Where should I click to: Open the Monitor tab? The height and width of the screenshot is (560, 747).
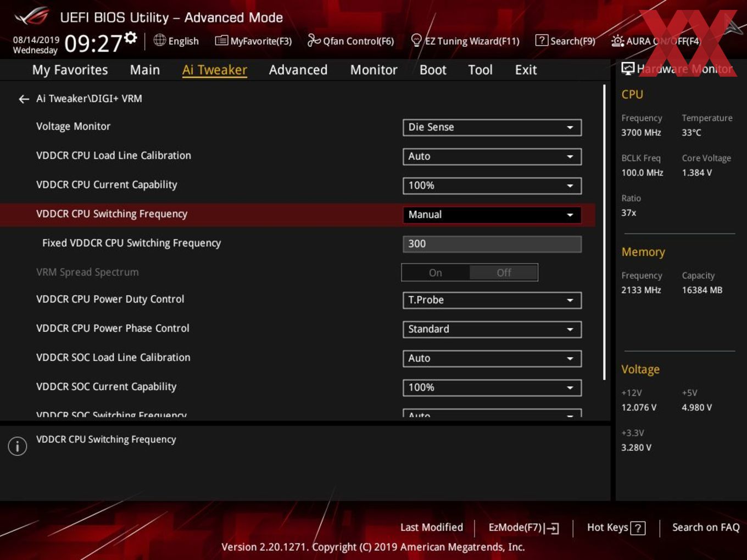coord(374,70)
